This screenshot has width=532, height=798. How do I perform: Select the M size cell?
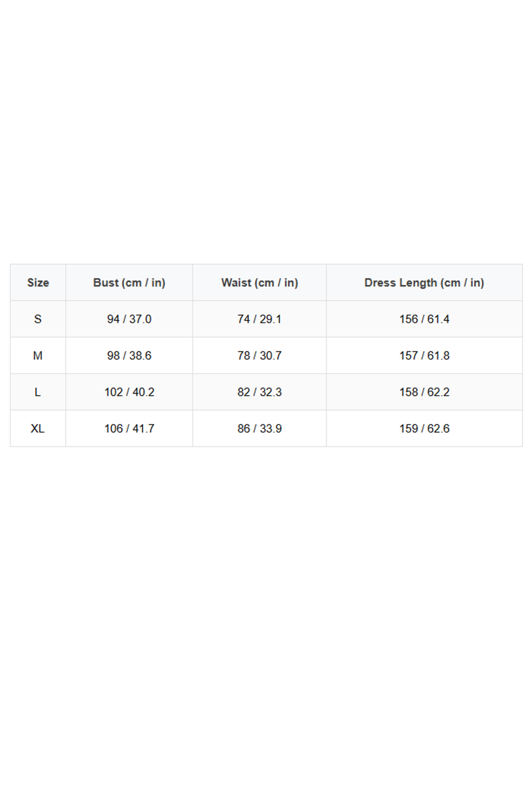coord(38,355)
